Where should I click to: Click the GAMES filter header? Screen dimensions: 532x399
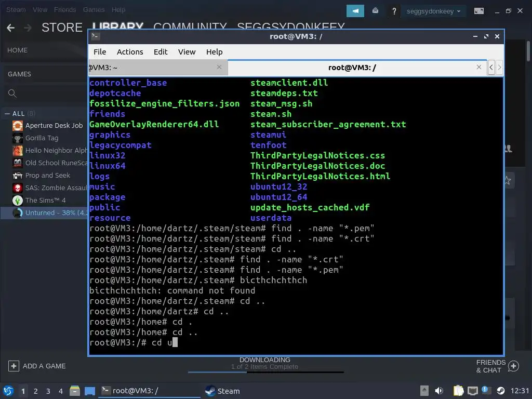19,74
